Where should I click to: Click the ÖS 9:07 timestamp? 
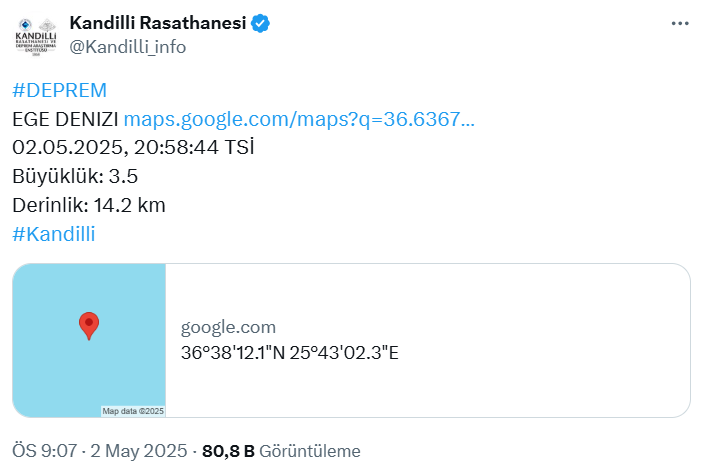[x=44, y=451]
